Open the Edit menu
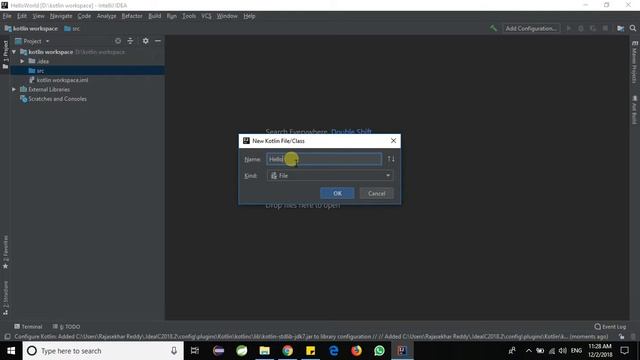The image size is (640, 360). point(22,16)
